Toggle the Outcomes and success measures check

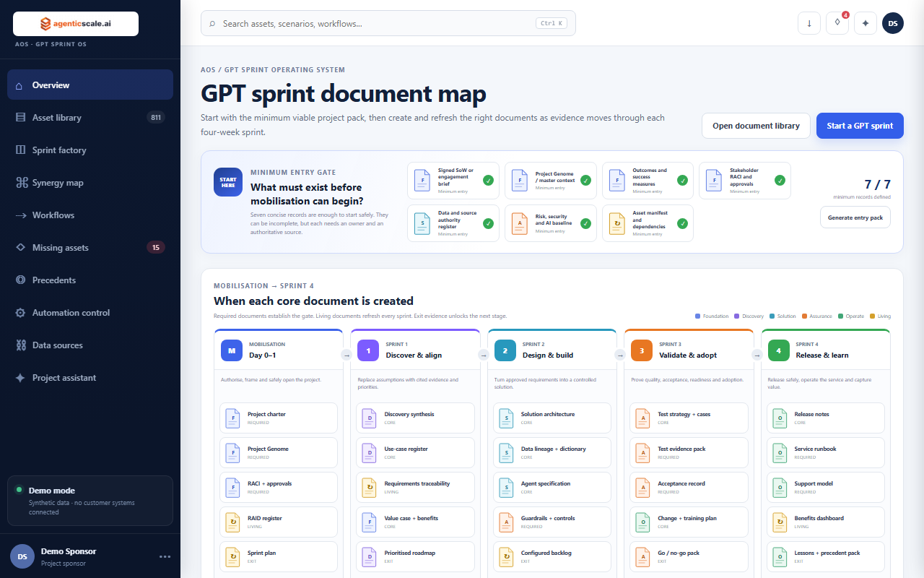coord(683,181)
